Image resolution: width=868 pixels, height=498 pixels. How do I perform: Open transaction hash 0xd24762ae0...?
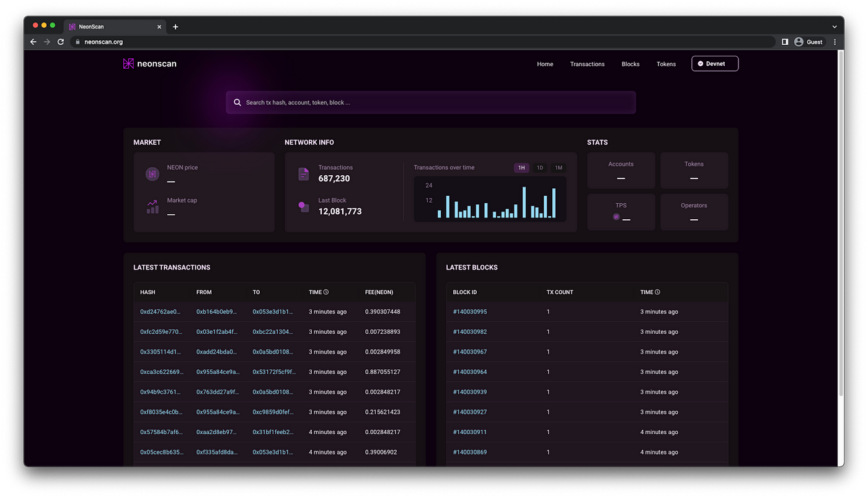click(x=161, y=312)
